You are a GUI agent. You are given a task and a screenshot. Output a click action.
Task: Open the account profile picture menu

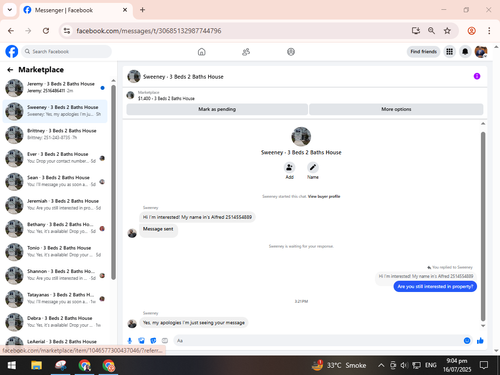pos(481,52)
